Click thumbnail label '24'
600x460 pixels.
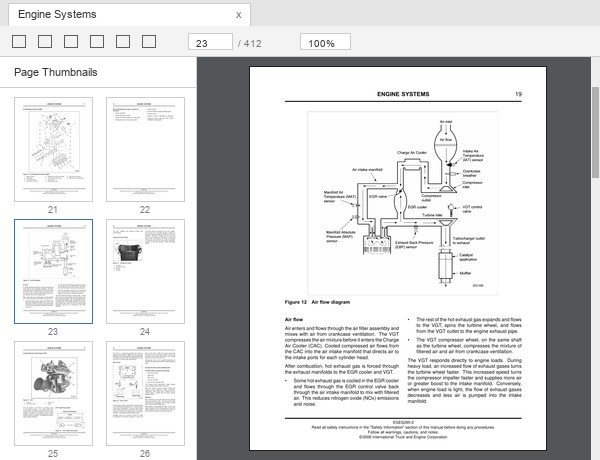(x=145, y=331)
